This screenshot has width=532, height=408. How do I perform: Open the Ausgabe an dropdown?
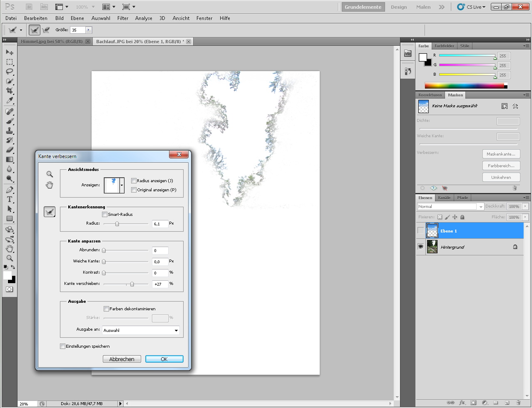point(140,330)
